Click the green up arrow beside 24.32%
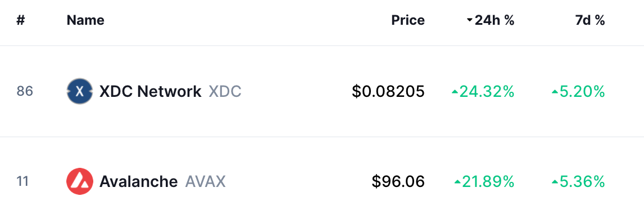Viewport: 644px width, 214px height. point(454,92)
